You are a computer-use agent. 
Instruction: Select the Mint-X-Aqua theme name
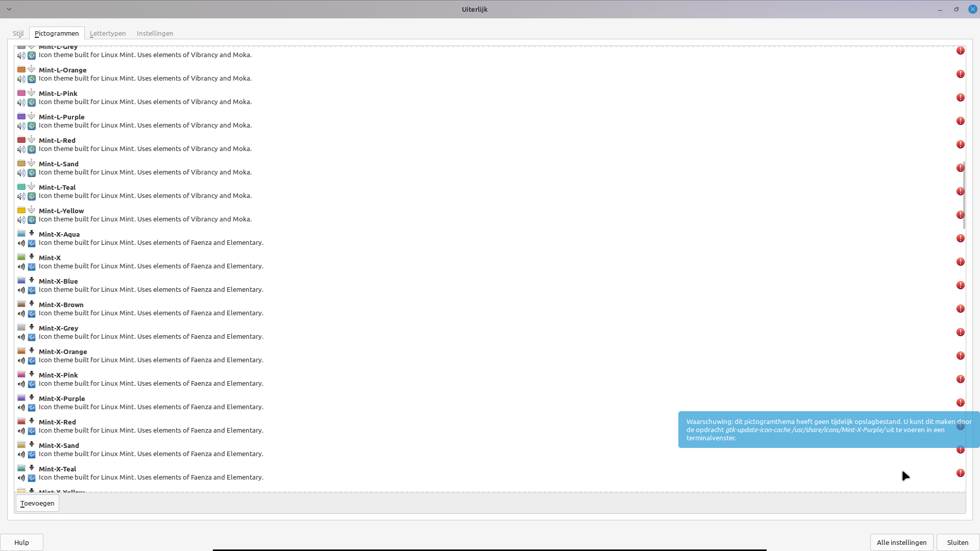59,234
